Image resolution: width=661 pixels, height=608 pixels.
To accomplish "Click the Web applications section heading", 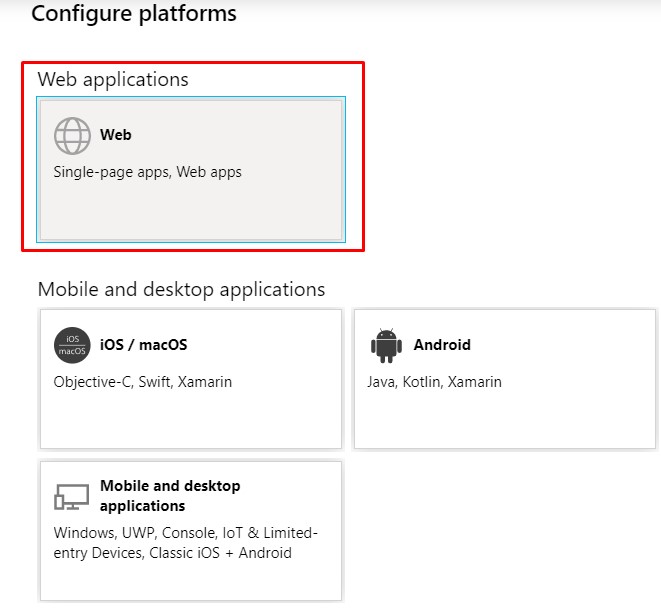I will pos(113,79).
